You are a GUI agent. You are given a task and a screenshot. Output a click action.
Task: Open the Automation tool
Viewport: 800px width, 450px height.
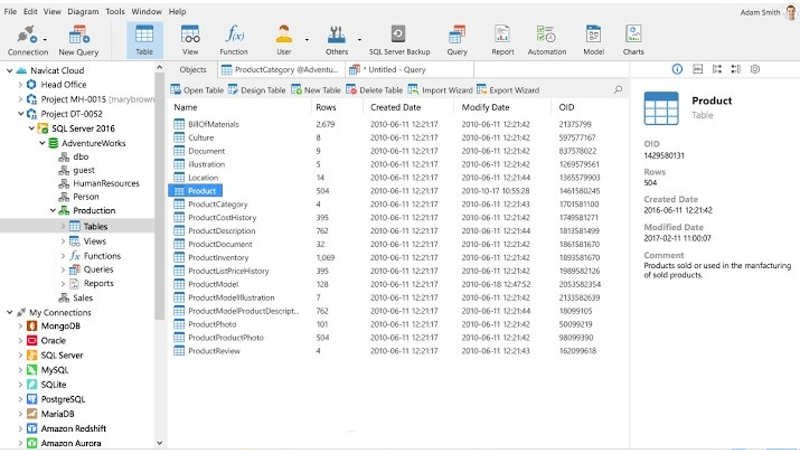click(x=546, y=40)
